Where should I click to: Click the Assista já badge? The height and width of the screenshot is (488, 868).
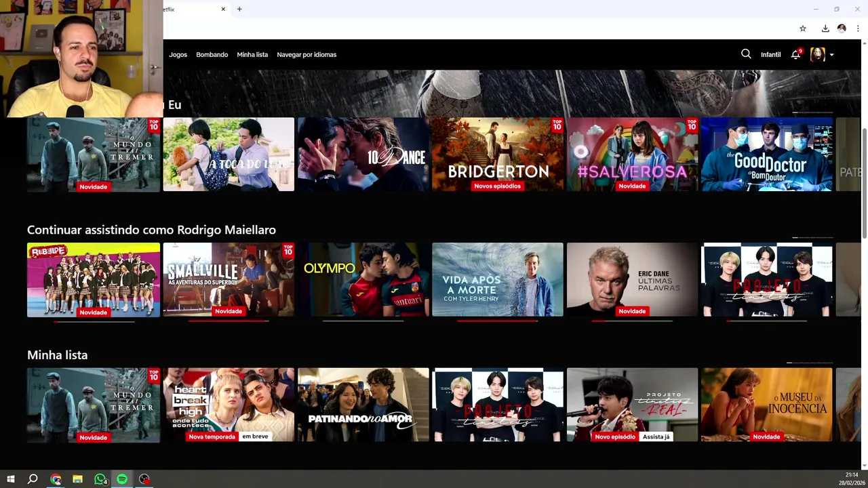[656, 436]
